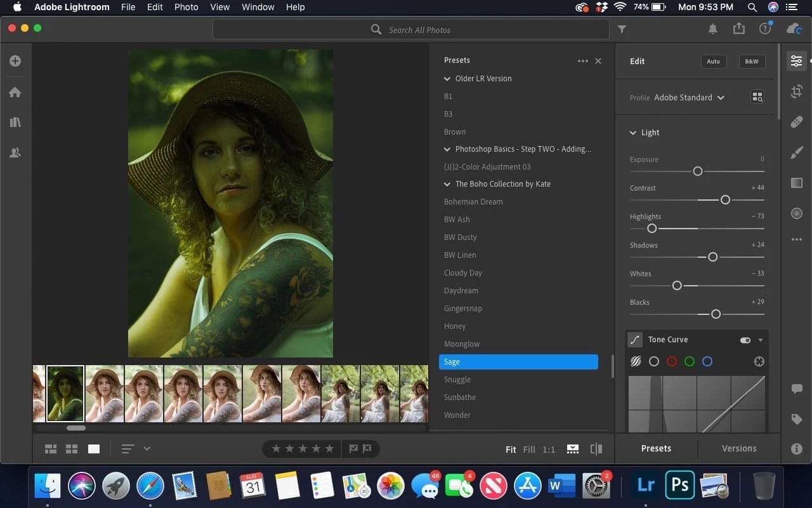
Task: Switch to the Versions tab
Action: 739,448
